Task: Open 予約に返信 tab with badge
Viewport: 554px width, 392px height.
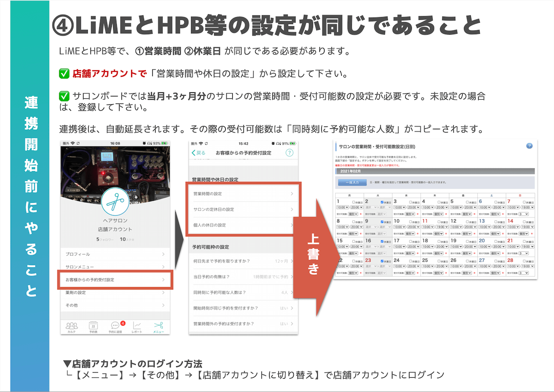Action: [115, 327]
